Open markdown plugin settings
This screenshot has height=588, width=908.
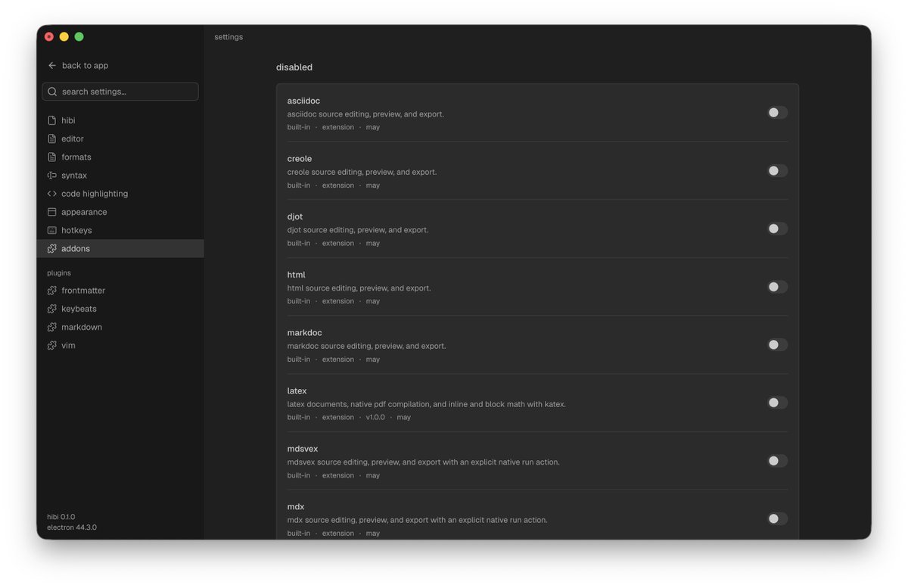[x=120, y=327]
